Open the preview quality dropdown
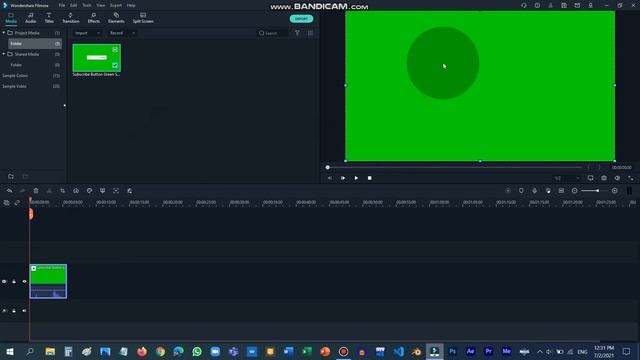The image size is (640, 360). click(567, 178)
